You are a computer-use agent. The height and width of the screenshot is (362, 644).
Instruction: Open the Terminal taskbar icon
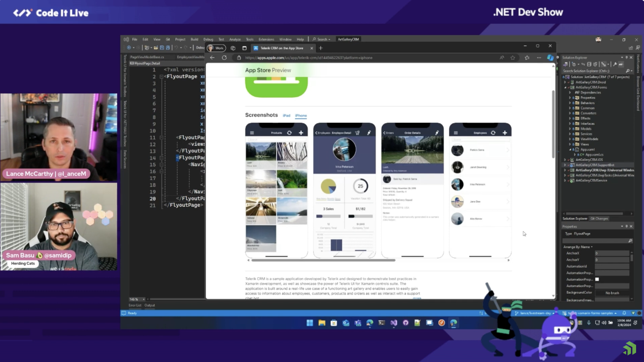[382, 323]
